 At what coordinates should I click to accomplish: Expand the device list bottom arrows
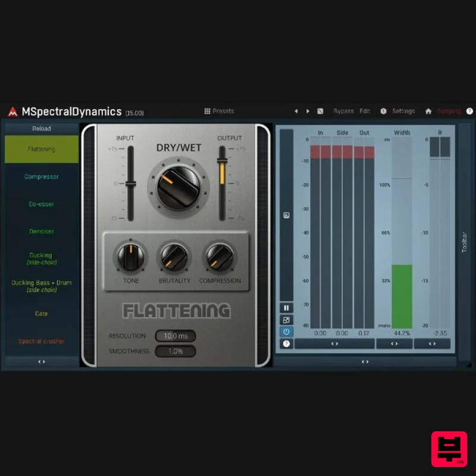(x=42, y=361)
